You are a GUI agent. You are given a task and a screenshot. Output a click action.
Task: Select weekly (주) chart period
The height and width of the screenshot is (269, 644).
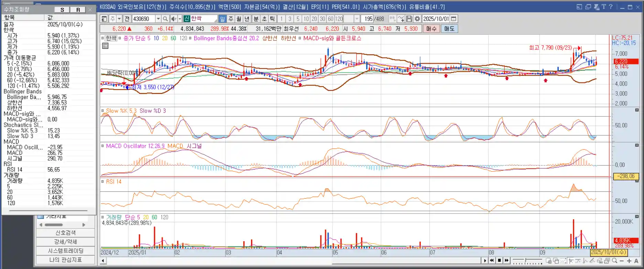[231, 19]
